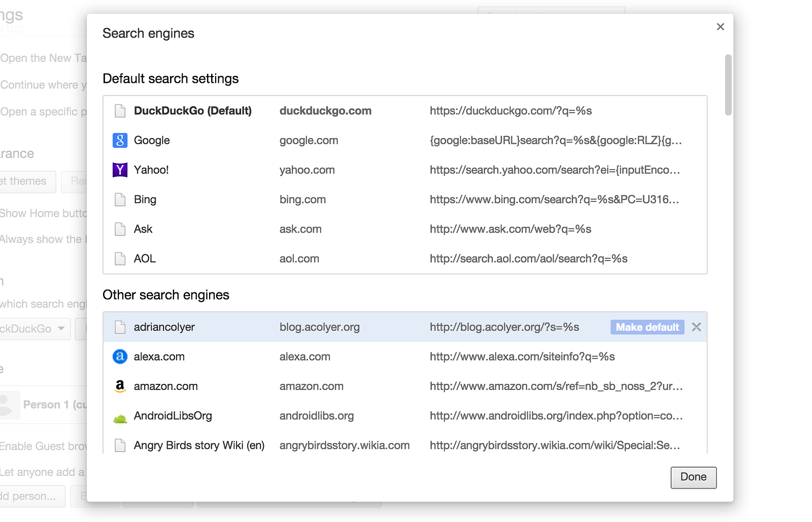This screenshot has height=522, width=812.
Task: Click the amazon.com favicon icon
Action: click(x=120, y=386)
